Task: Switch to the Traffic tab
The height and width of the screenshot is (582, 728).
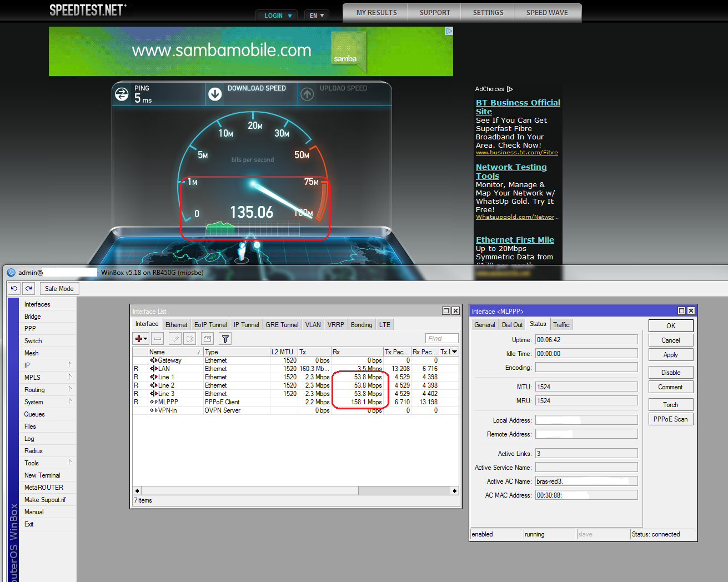Action: pos(561,325)
